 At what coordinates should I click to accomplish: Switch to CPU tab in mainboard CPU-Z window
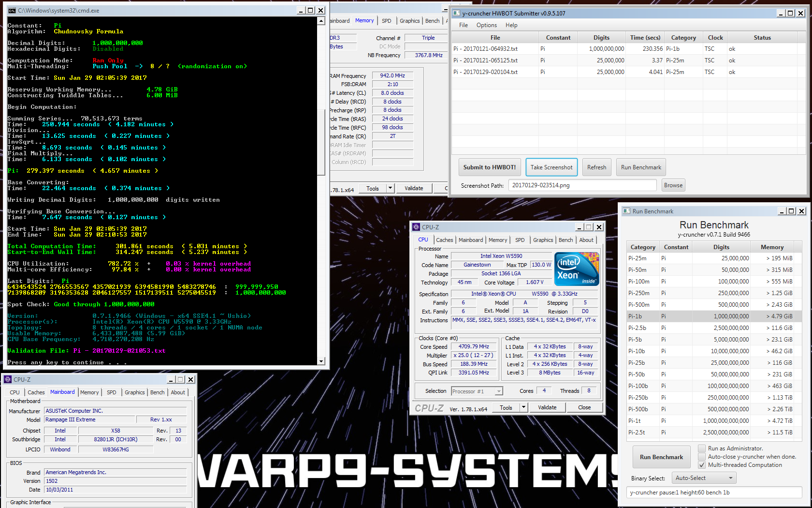click(x=15, y=392)
